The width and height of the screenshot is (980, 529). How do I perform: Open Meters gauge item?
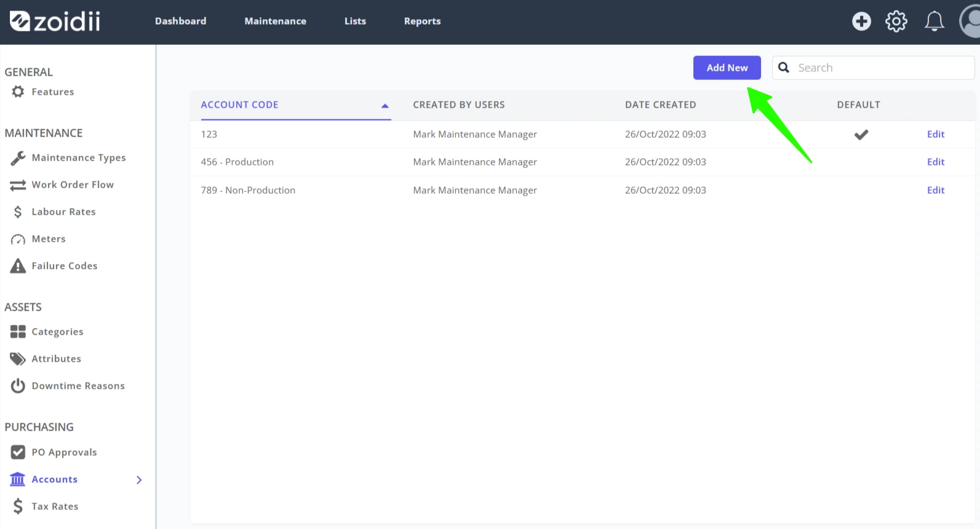pos(38,239)
